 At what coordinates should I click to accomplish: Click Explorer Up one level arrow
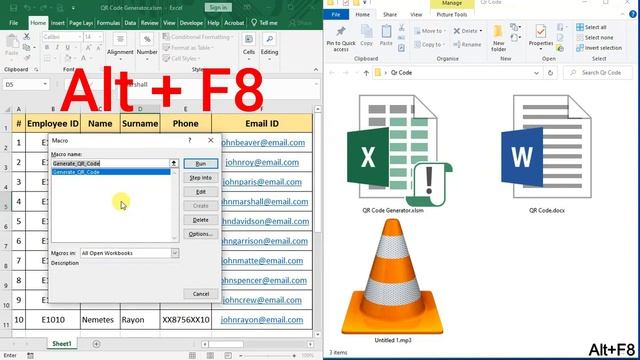(366, 73)
